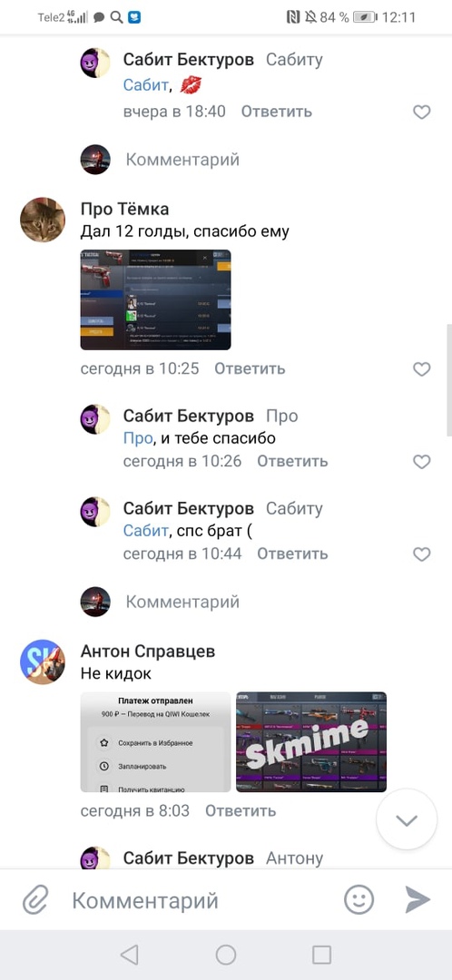Screen dimensions: 452x980
Task: Tap the 'Про' mention link in reply
Action: pos(138,438)
